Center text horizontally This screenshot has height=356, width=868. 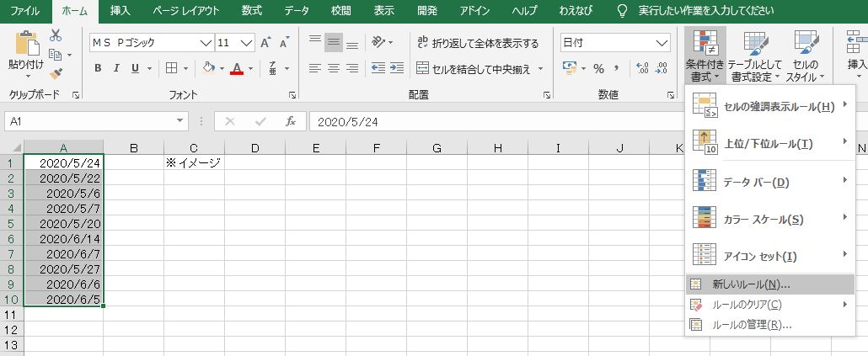pyautogui.click(x=333, y=68)
